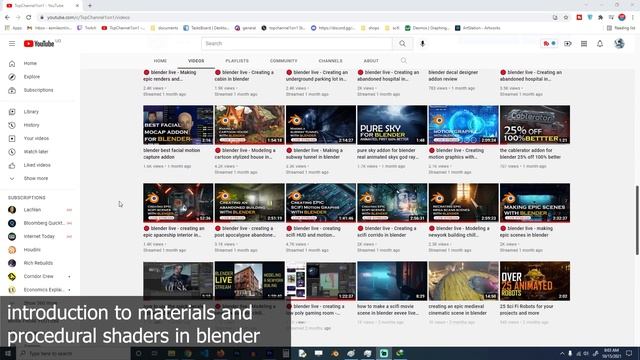Open the ArtStation - Artworks bookmark
The width and height of the screenshot is (640, 360).
click(478, 28)
